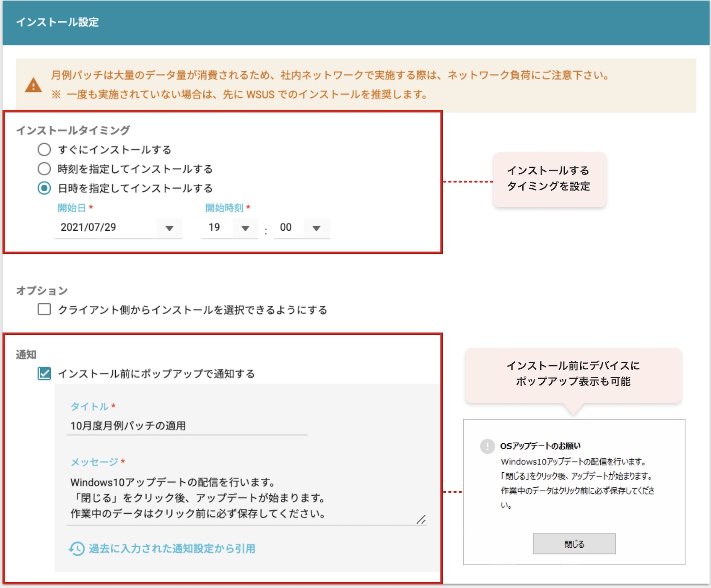This screenshot has width=711, height=588.
Task: Click the popup exclamation info icon
Action: point(487,446)
